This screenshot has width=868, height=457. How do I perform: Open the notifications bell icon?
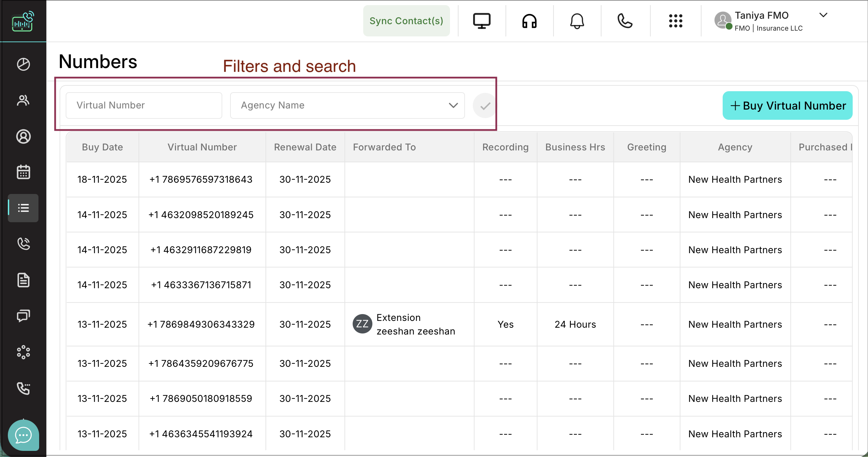(577, 21)
